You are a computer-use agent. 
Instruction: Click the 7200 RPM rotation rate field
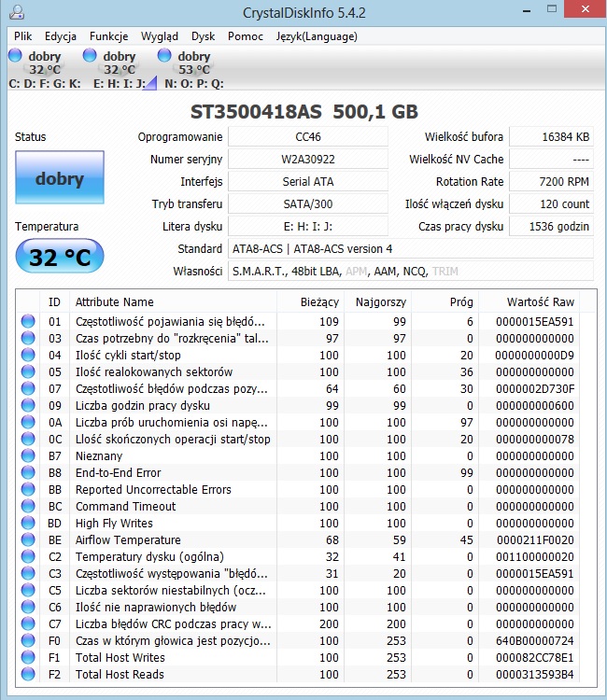(551, 181)
